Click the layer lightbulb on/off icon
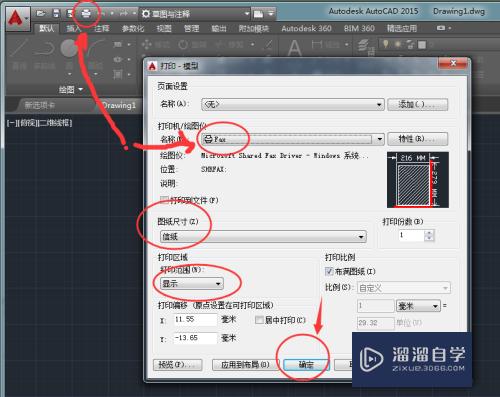This screenshot has height=397, width=500. [x=386, y=44]
